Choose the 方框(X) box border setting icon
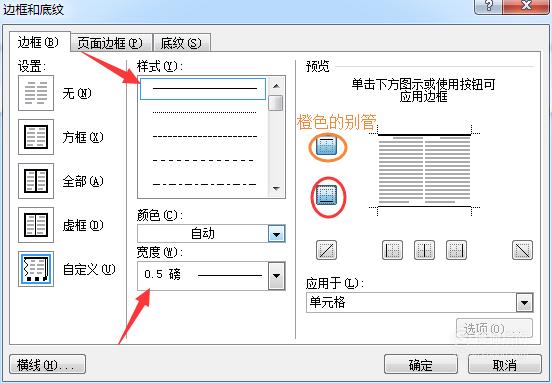The width and height of the screenshot is (552, 384). pyautogui.click(x=36, y=137)
